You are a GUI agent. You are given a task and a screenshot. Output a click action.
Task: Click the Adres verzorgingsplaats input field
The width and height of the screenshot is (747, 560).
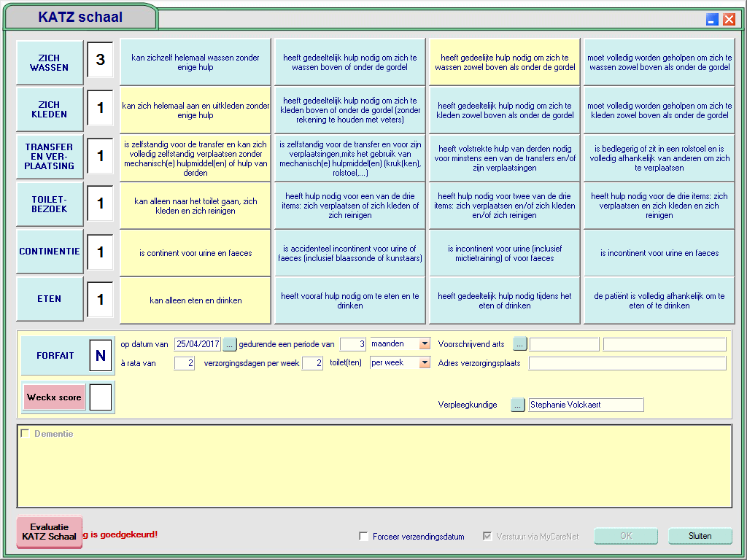click(x=627, y=363)
